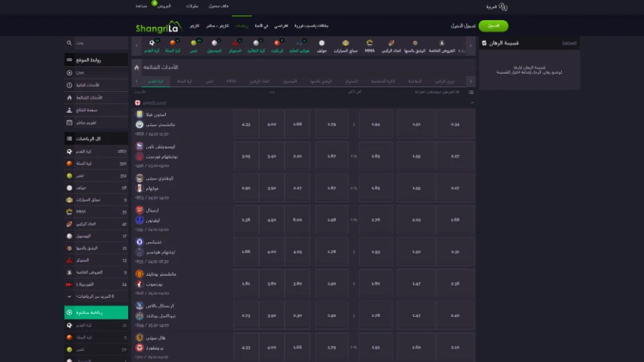Screen dimensions: 644x362
Task: Select basketball row showing 390 in sidebar
Action: coord(96,164)
